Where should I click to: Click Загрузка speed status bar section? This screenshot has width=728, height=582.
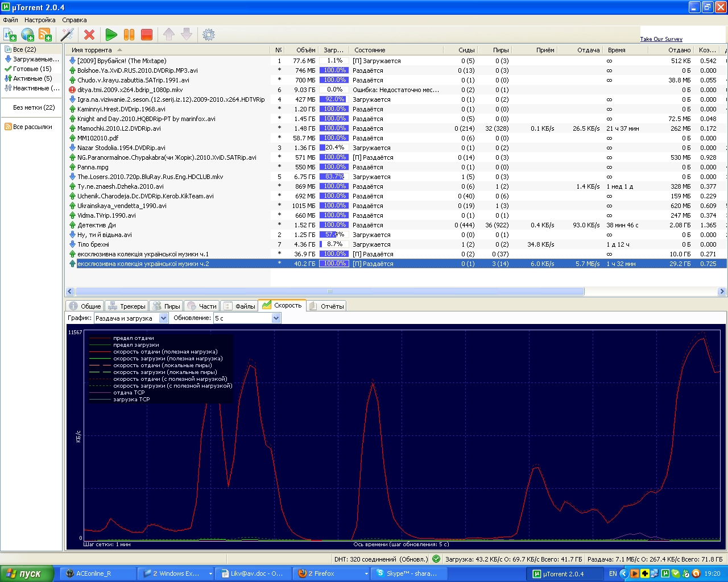tap(514, 559)
